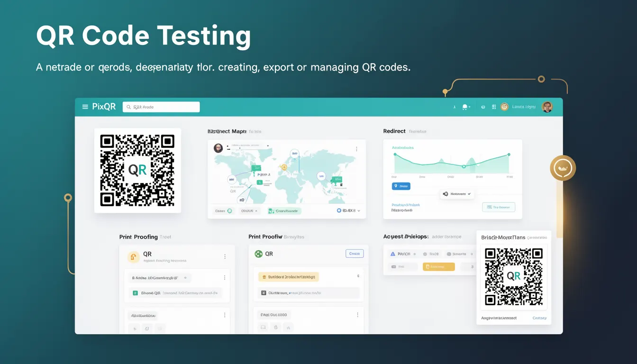Open three-dot menu on world map card

[356, 149]
